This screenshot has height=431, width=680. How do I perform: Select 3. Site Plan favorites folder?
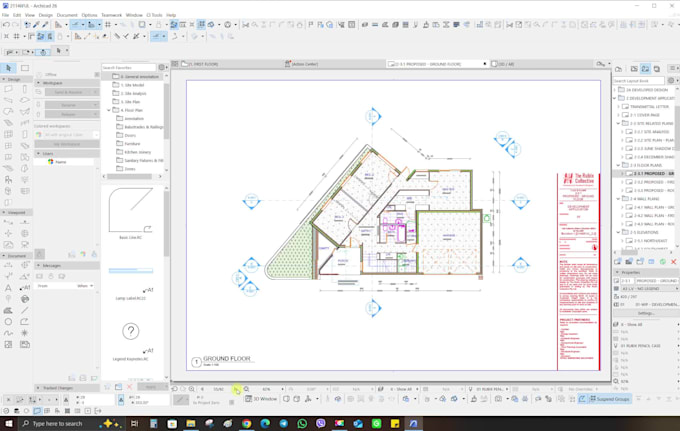pyautogui.click(x=130, y=102)
